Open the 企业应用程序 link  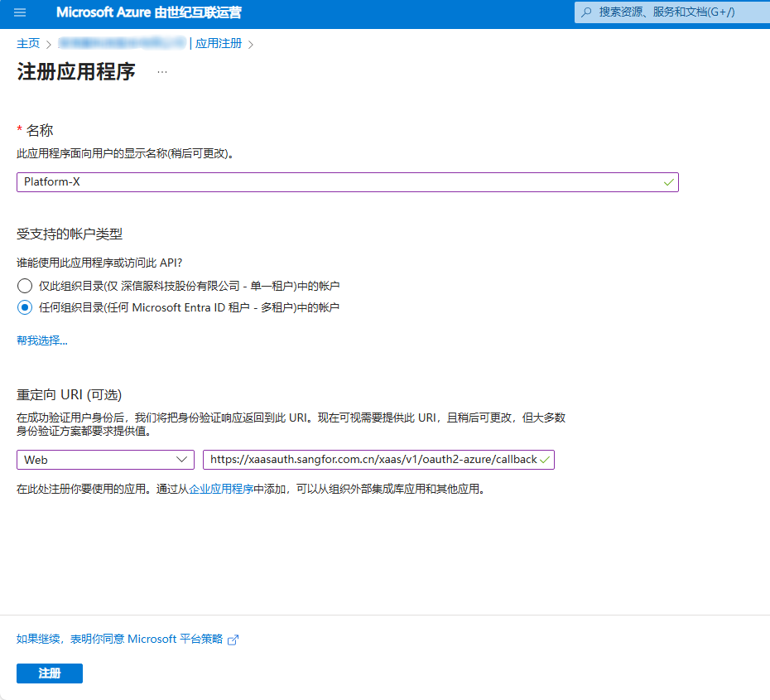221,489
